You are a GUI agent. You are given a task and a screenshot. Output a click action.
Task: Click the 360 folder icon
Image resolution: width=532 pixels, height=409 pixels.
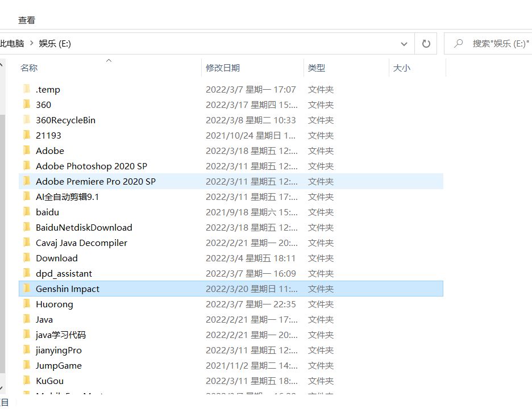click(x=27, y=104)
